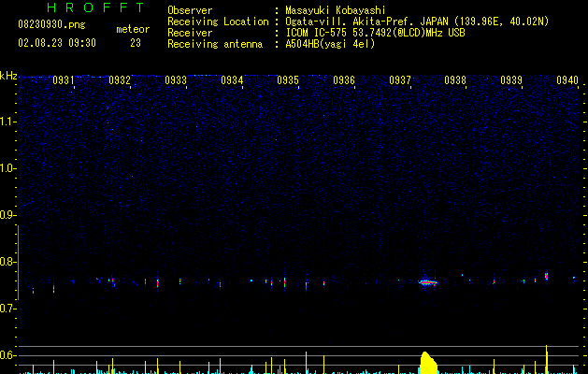
Task: Select the file name 08230930.png
Action: [x=51, y=24]
